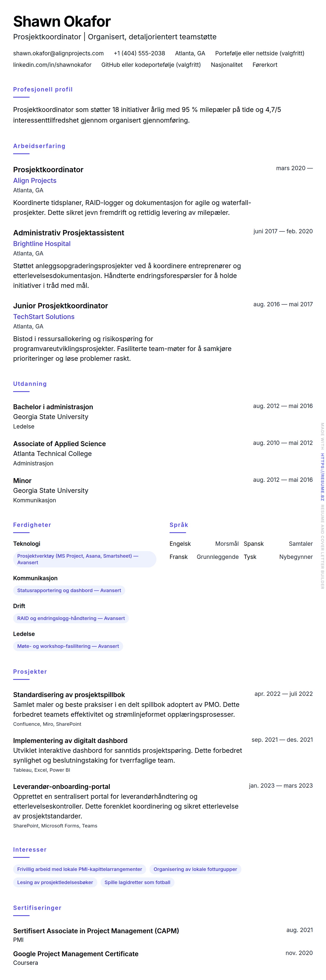Click the shawn.okafor@alignprojects.com email address
This screenshot has height=980, width=326.
tap(58, 53)
